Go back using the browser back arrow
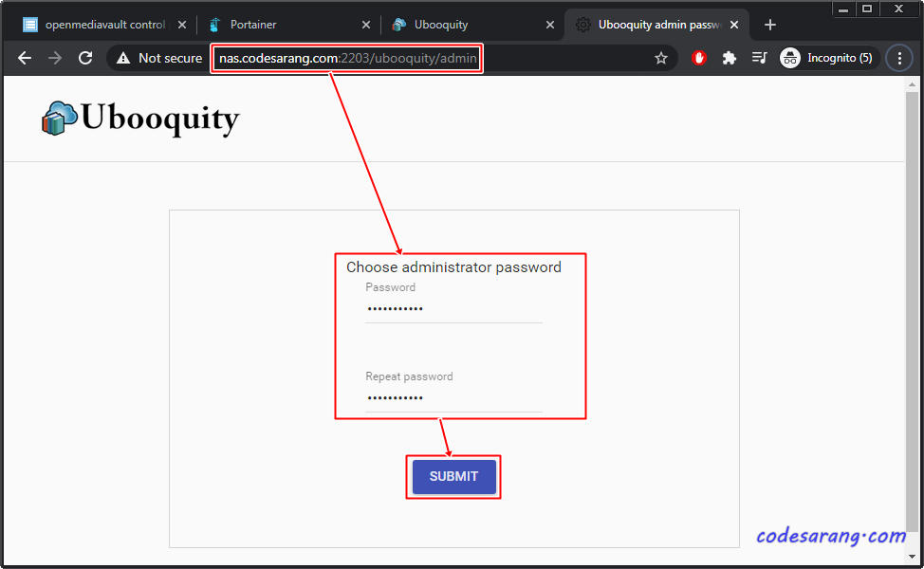The image size is (924, 569). pyautogui.click(x=24, y=58)
